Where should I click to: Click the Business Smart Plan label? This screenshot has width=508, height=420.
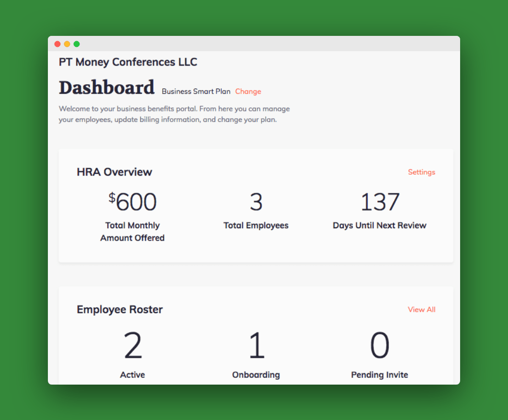pyautogui.click(x=196, y=91)
